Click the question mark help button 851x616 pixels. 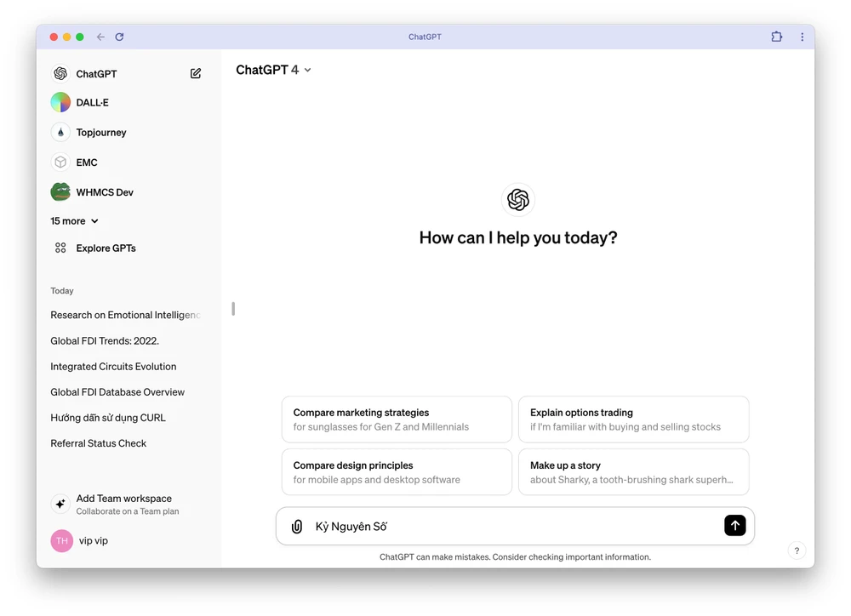tap(797, 550)
